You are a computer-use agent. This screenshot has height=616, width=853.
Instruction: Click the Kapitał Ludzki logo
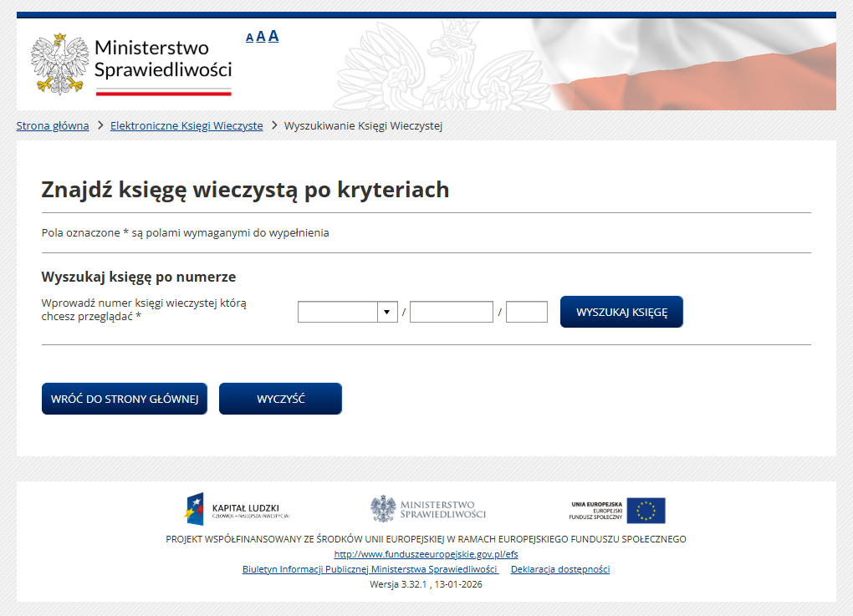238,510
